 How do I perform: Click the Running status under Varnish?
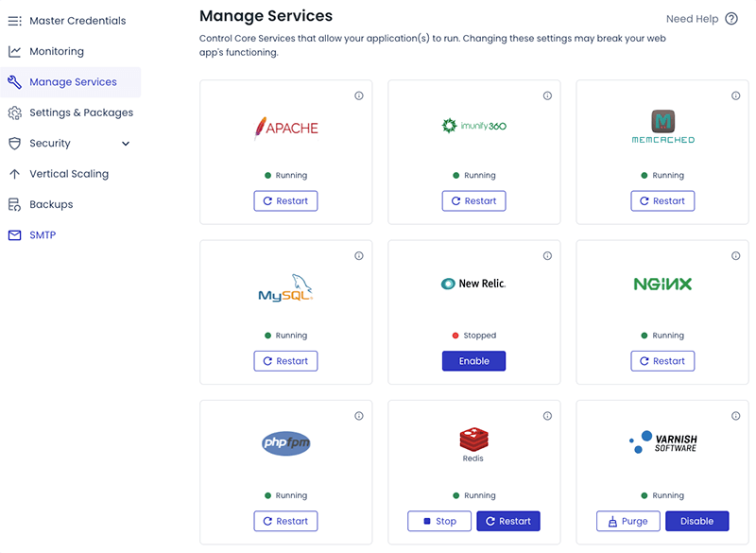point(663,495)
